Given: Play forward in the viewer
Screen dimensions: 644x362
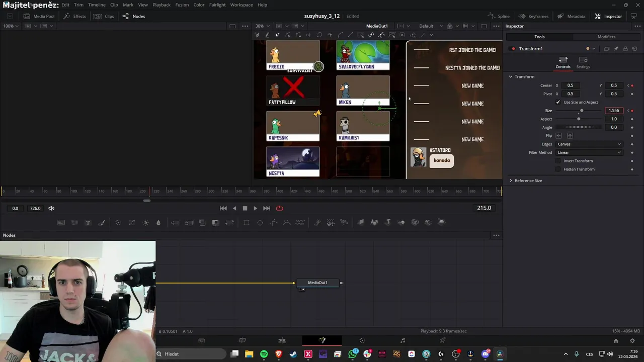Looking at the screenshot, I should (255, 208).
